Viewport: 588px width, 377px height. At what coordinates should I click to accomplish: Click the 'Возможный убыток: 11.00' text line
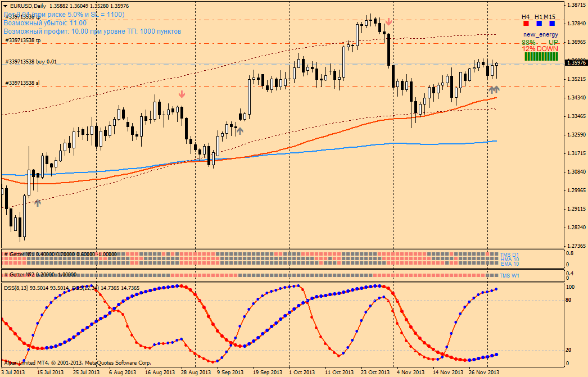tap(45, 23)
